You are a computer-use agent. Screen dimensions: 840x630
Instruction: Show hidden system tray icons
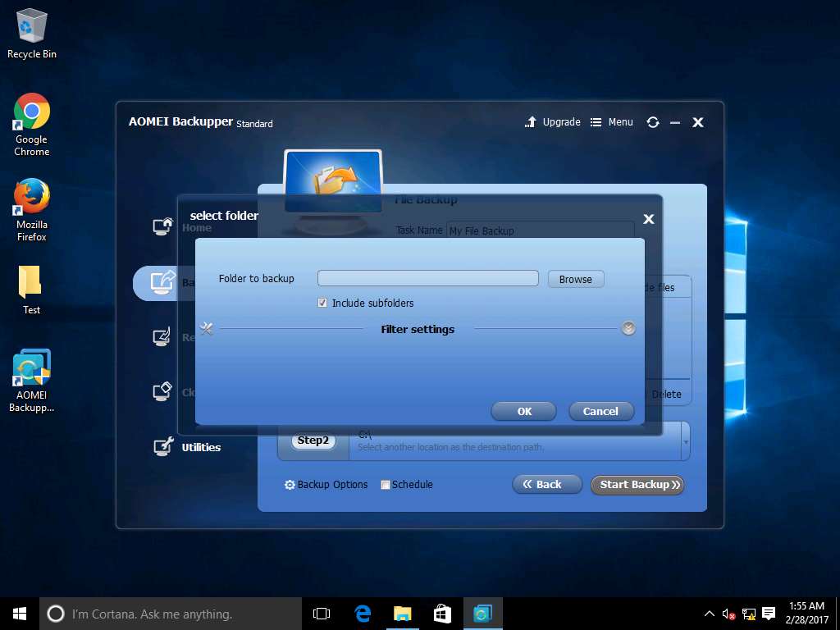[x=710, y=614]
